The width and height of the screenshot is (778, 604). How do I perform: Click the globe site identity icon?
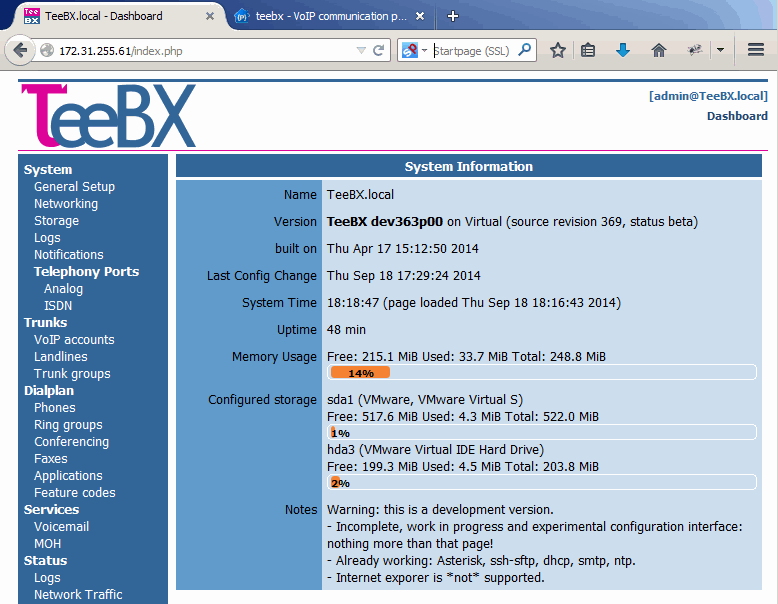tap(47, 51)
